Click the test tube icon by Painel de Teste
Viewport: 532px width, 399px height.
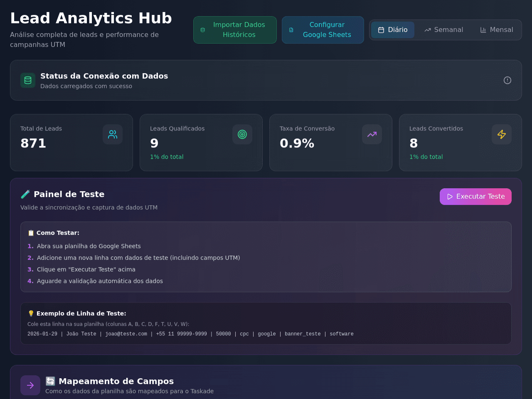(25, 194)
